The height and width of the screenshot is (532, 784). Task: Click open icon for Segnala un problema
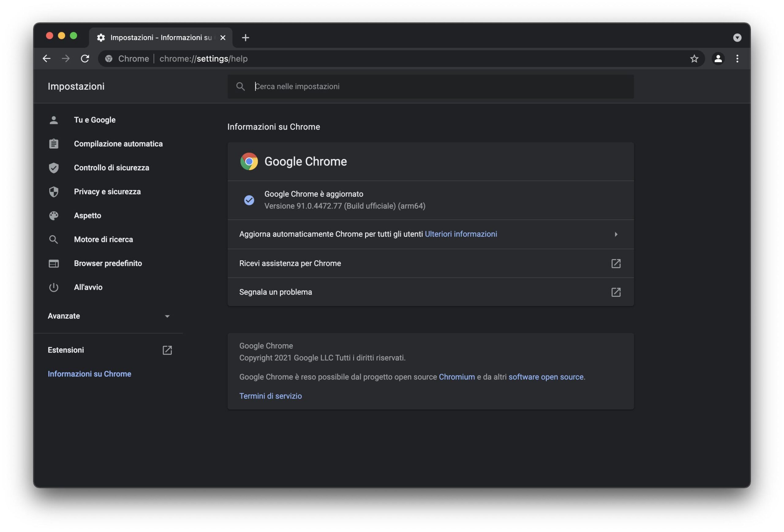coord(616,292)
